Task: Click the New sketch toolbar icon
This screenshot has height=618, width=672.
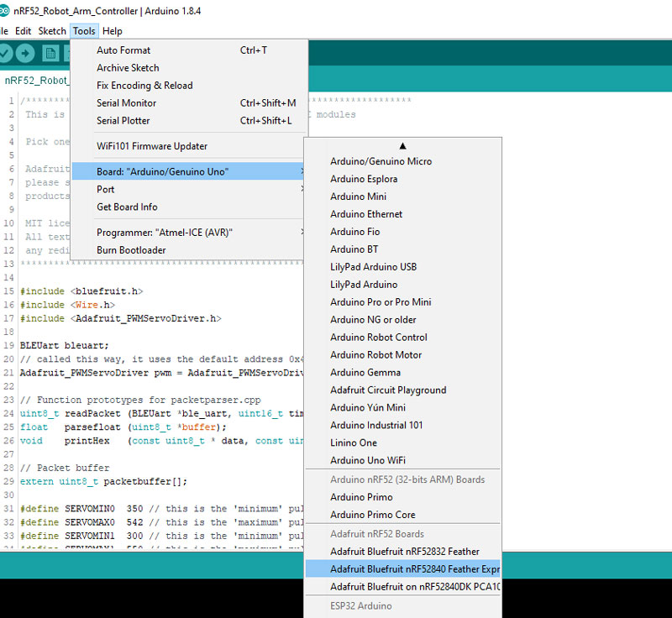Action: 50,54
